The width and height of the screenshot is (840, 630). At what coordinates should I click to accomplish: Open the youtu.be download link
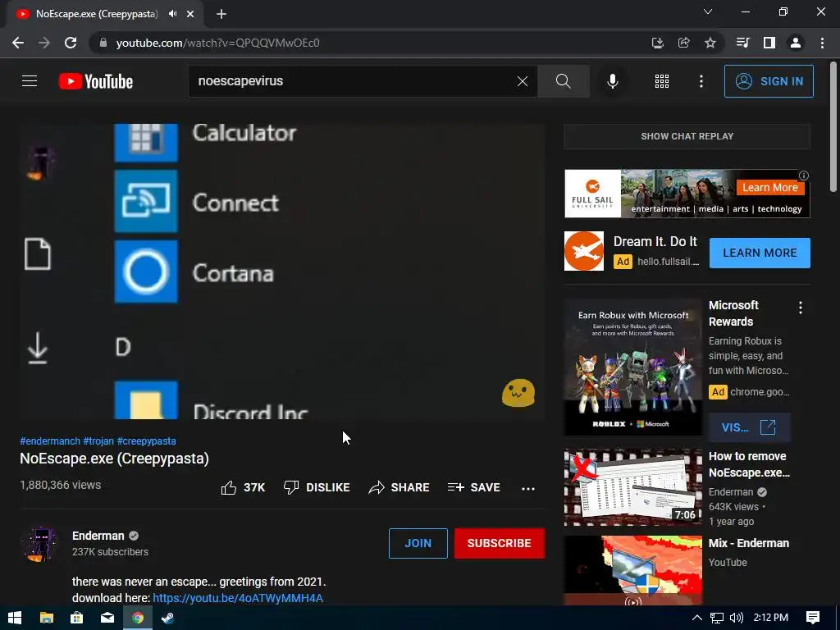[x=238, y=598]
